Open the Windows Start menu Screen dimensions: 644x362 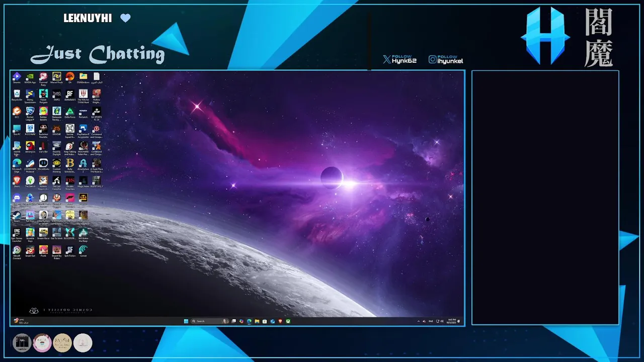point(186,321)
